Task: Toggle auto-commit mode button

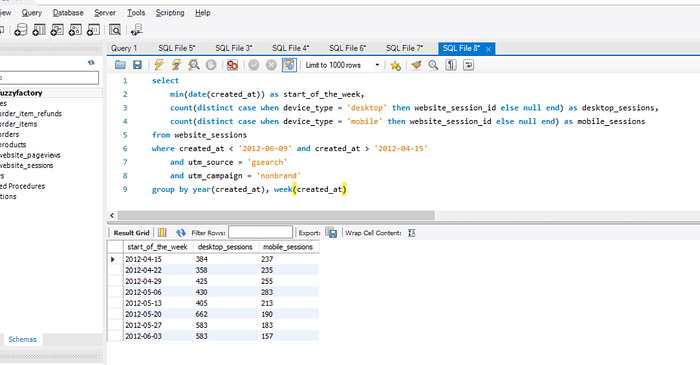Action: [289, 65]
